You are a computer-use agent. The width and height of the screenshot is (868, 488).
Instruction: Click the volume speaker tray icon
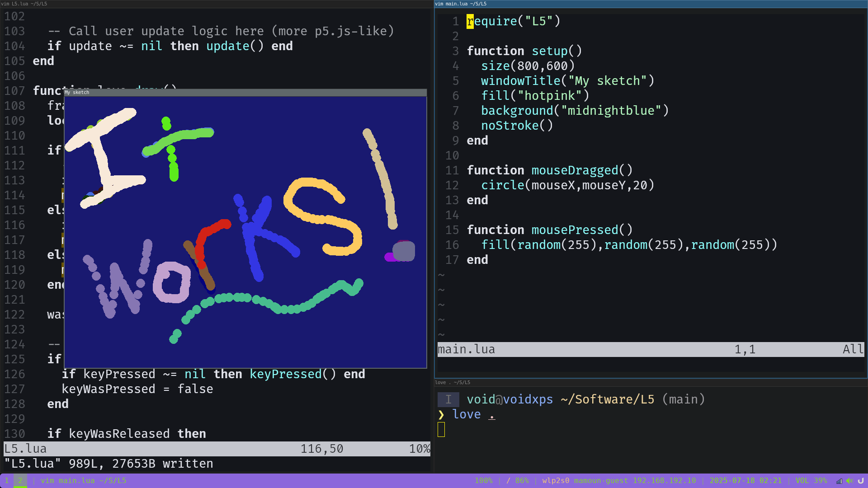click(849, 481)
